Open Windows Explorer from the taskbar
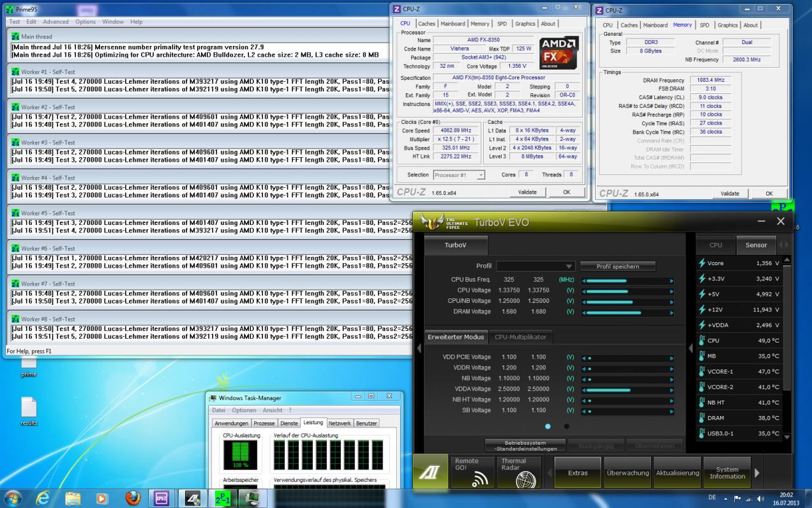This screenshot has height=508, width=812. click(x=73, y=497)
